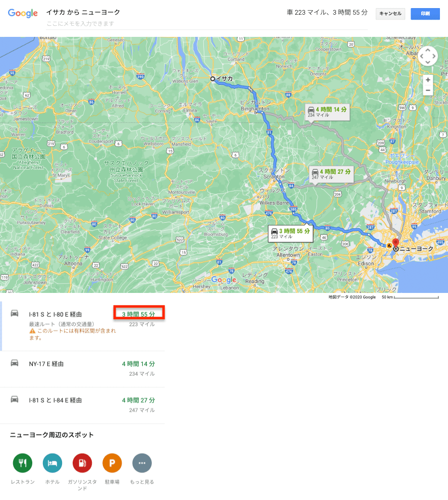Open the もっと見る more icon
The image size is (448, 500).
pyautogui.click(x=142, y=463)
